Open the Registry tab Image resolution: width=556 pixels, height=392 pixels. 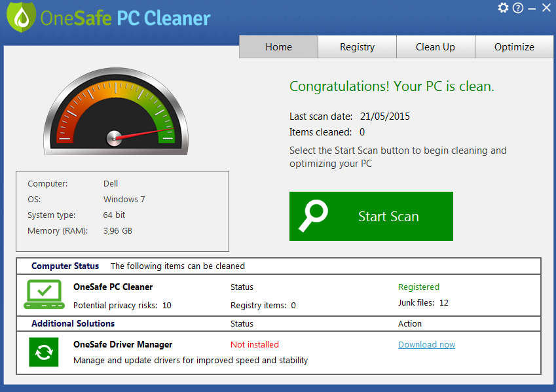coord(357,46)
